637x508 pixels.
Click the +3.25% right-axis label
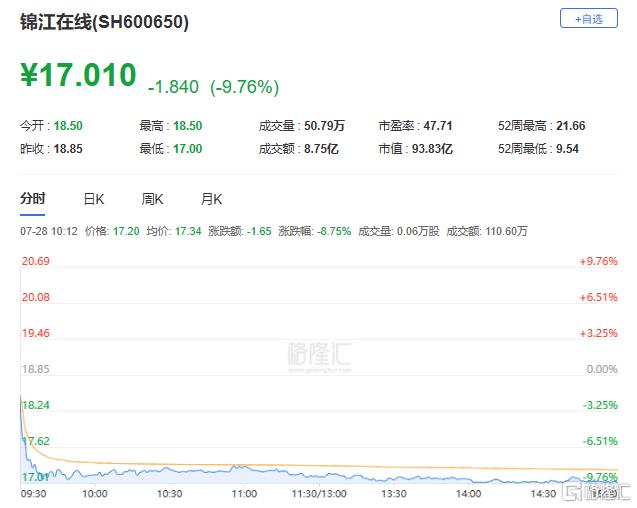[599, 333]
